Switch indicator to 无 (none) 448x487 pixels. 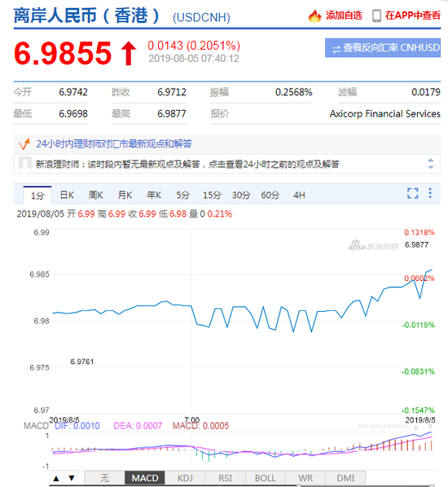105,478
